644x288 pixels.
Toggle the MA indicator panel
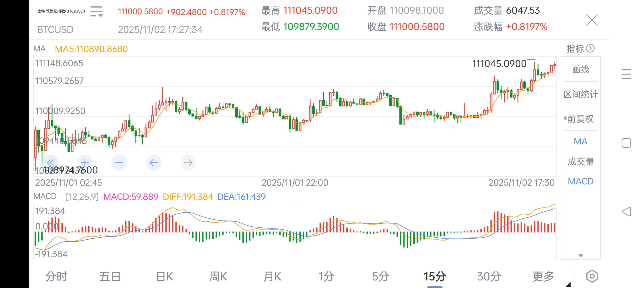tap(580, 141)
